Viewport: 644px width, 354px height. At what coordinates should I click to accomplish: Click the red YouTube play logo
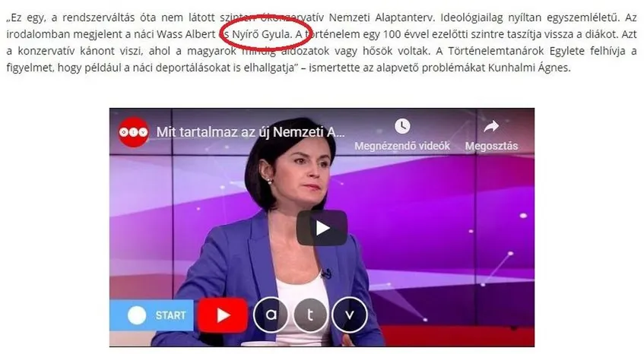tap(223, 314)
